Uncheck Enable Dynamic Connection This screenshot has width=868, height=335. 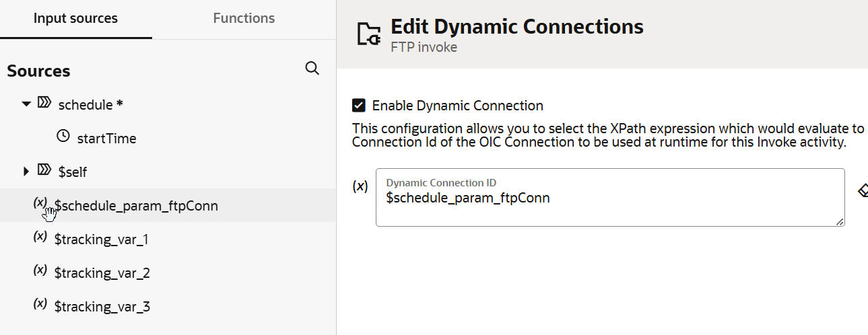[359, 106]
